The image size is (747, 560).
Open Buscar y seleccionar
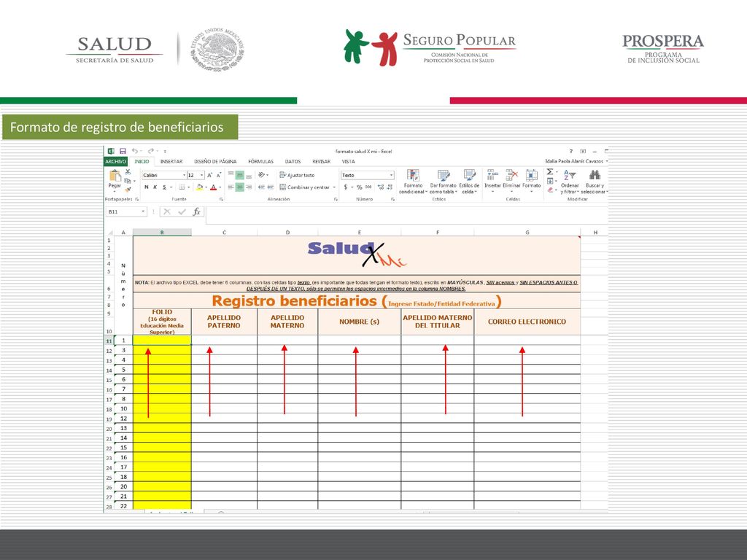[595, 182]
